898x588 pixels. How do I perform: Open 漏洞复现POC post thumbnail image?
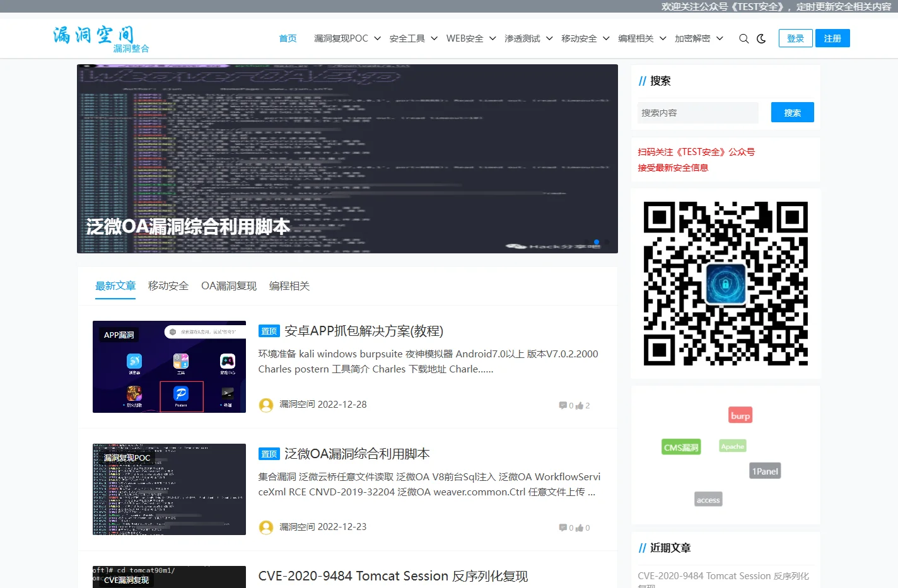pos(169,489)
